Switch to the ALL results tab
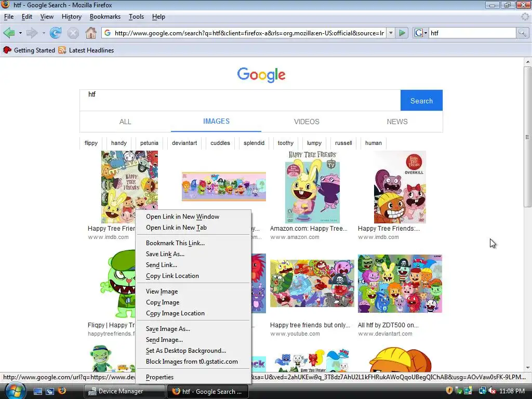The width and height of the screenshot is (532, 399). [125, 122]
